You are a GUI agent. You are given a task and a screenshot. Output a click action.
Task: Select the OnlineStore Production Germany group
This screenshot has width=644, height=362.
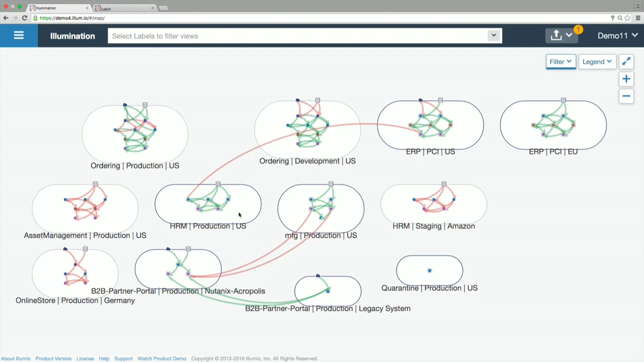75,274
